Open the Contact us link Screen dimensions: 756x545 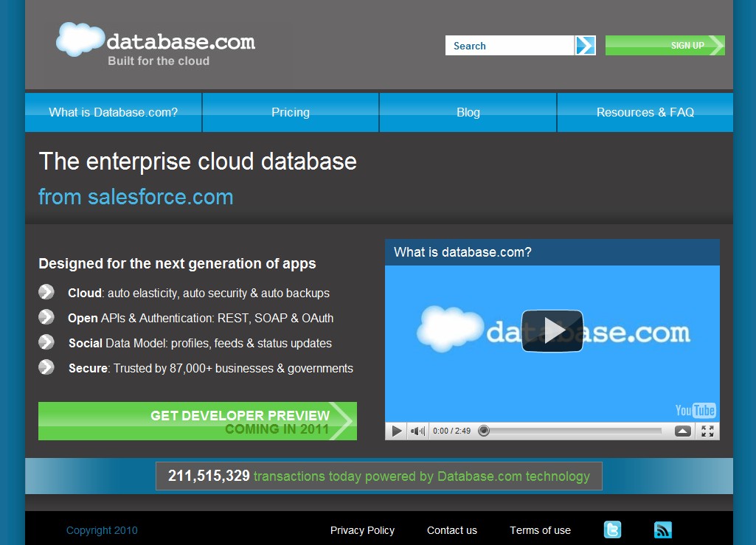tap(452, 530)
